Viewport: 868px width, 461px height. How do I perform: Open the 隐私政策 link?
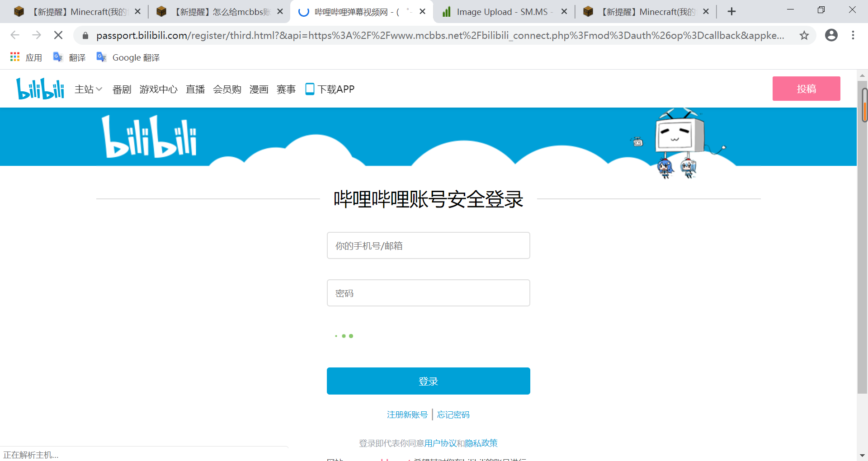481,443
